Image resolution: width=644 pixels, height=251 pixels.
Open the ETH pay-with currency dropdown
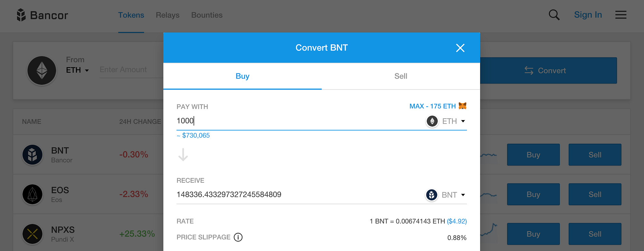tap(446, 121)
